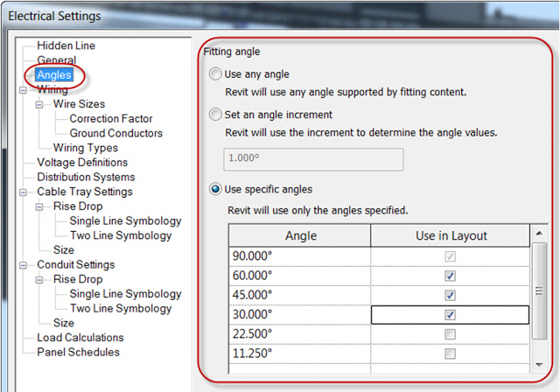Open Two Line Symbology under Conduit Settings
This screenshot has height=392, width=560.
point(121,309)
